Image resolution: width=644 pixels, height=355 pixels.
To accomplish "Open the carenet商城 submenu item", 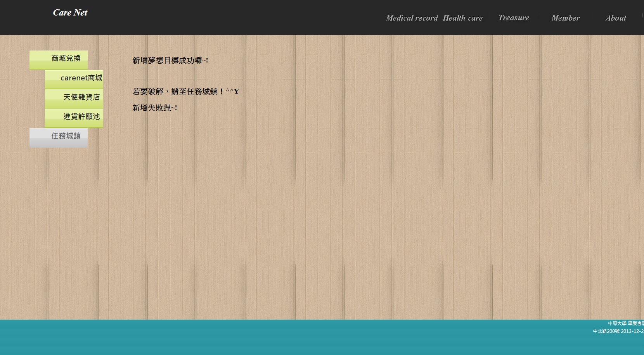I will click(74, 79).
